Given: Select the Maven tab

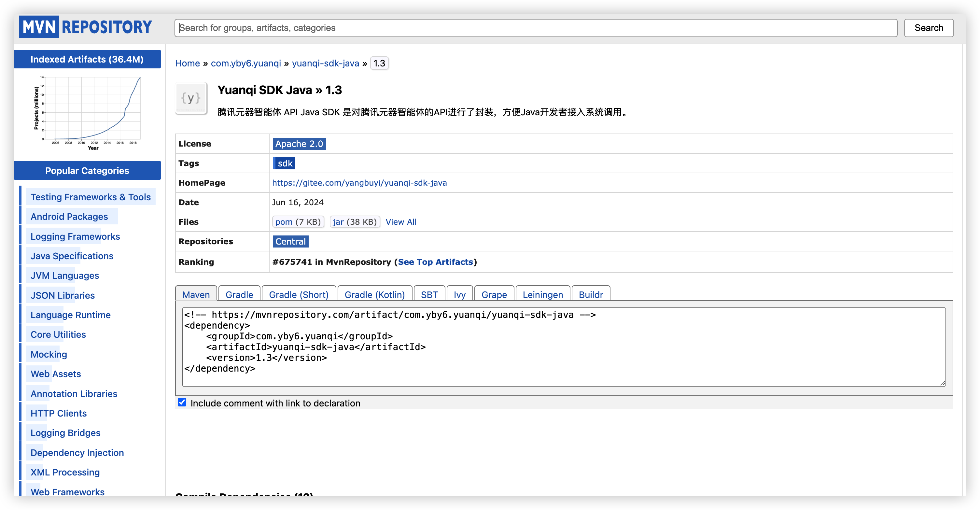Looking at the screenshot, I should [196, 294].
